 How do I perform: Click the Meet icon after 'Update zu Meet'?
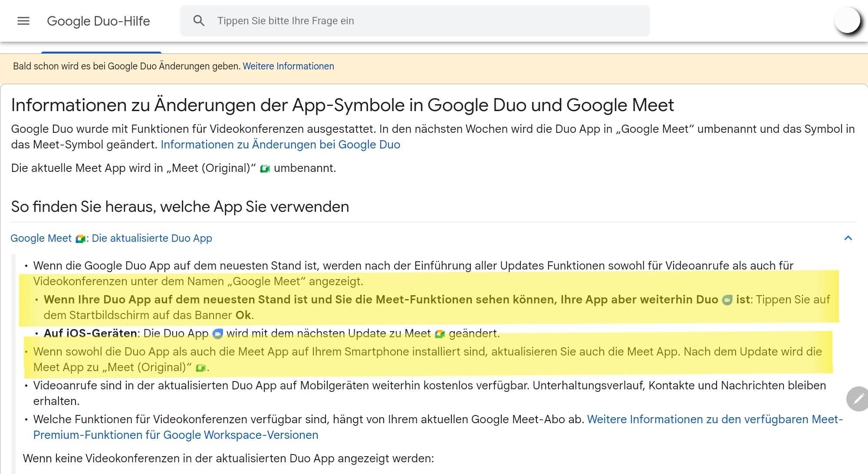click(x=440, y=334)
